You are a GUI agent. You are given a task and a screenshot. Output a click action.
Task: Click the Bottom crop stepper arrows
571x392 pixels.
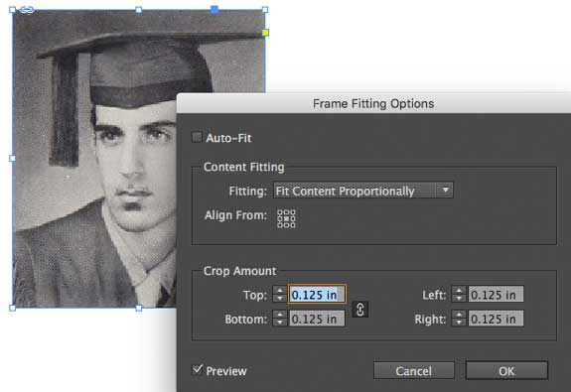280,319
